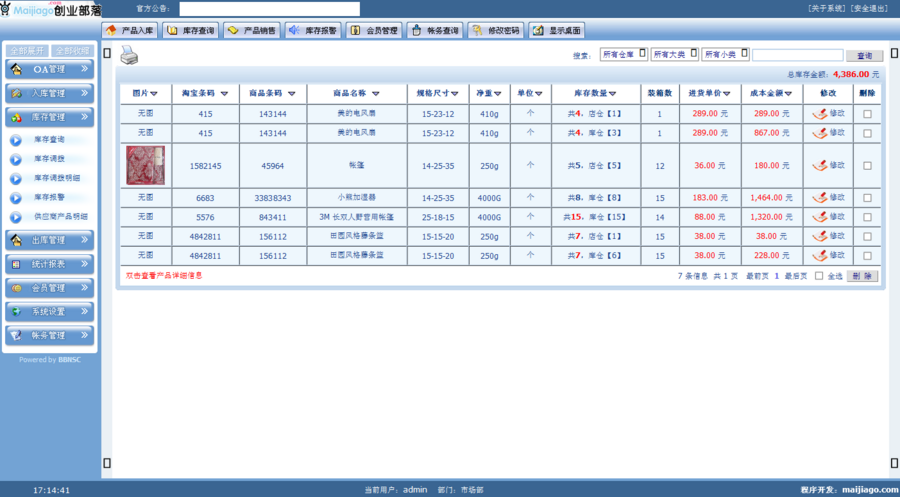900x497 pixels.
Task: Click the 产品入库 house icon in toolbar
Action: click(x=111, y=30)
